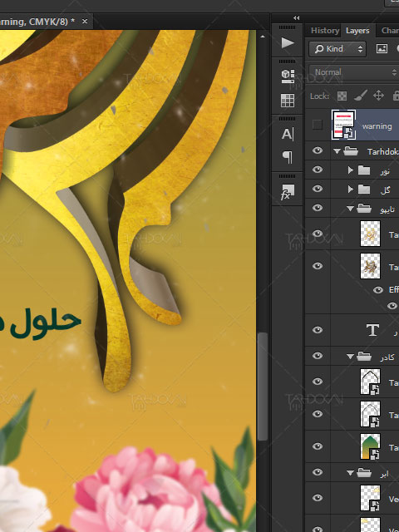Open the Styles fx panel icon
The width and height of the screenshot is (399, 532).
[287, 192]
